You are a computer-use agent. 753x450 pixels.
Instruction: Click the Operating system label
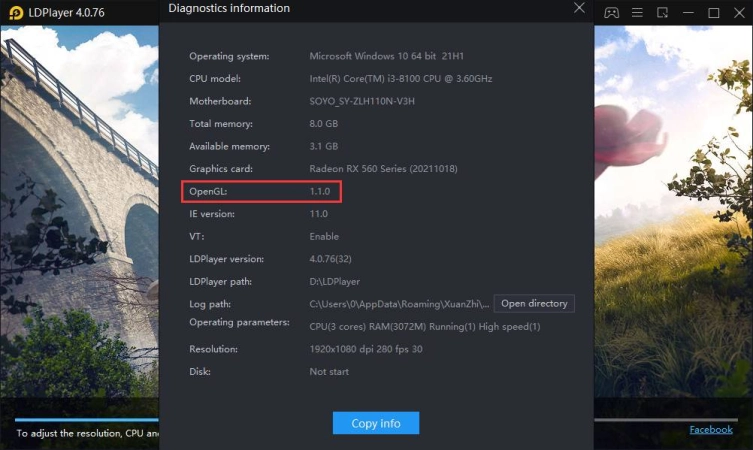(229, 56)
